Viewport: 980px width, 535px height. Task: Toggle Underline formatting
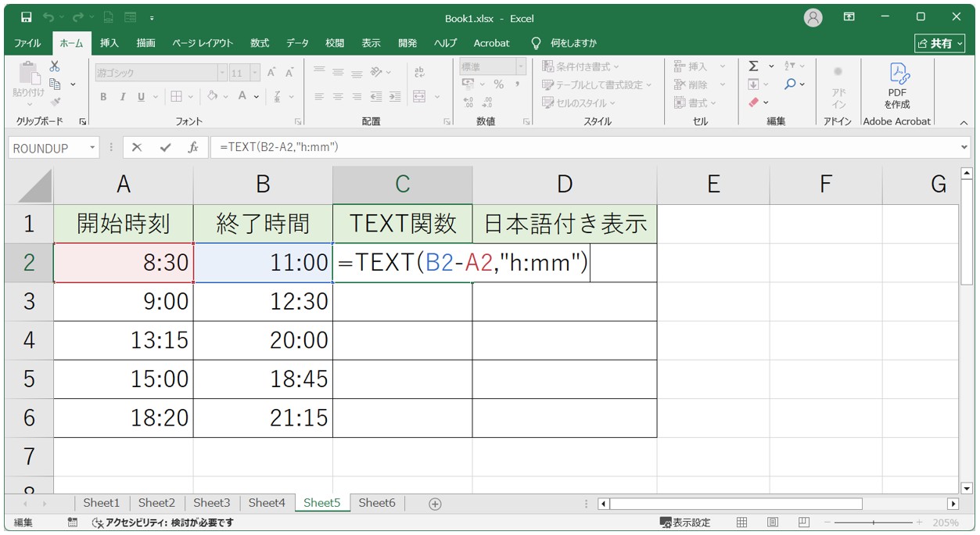click(x=142, y=97)
